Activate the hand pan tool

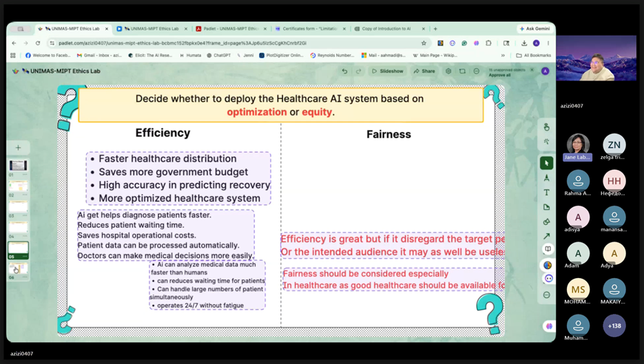[546, 127]
